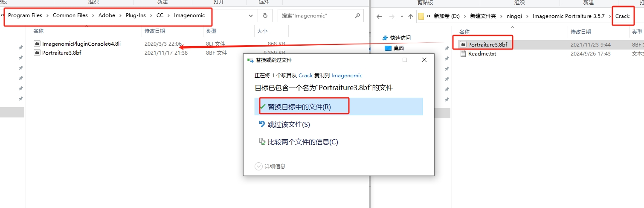Select 桌面 in navigation pane
644x208 pixels.
tap(398, 48)
